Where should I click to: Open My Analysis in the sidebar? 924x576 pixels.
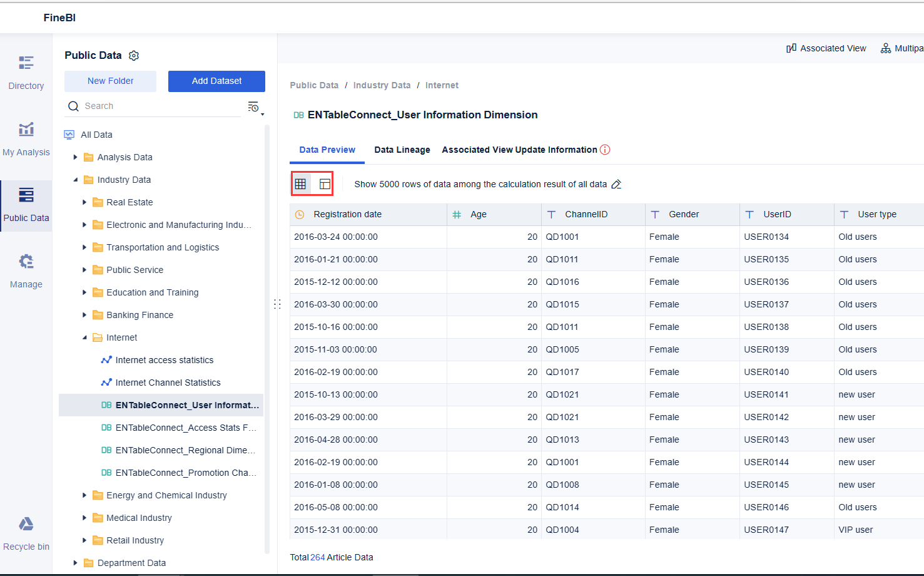pos(26,139)
